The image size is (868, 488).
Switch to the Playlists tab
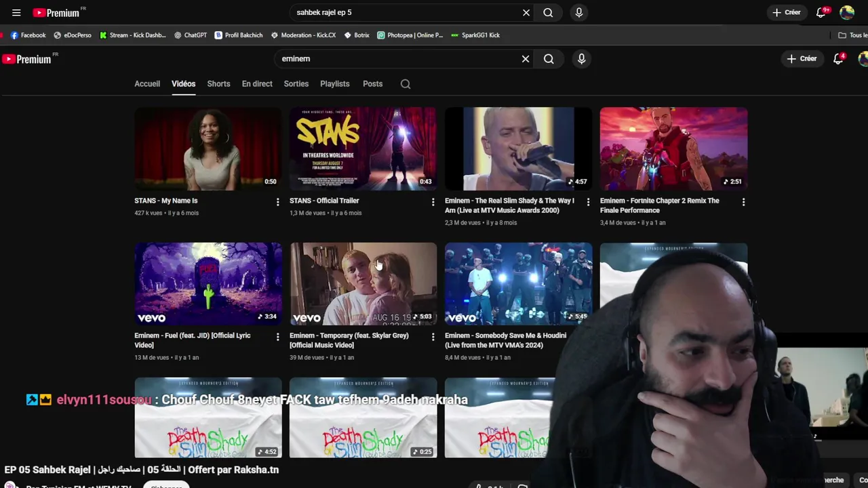click(335, 84)
